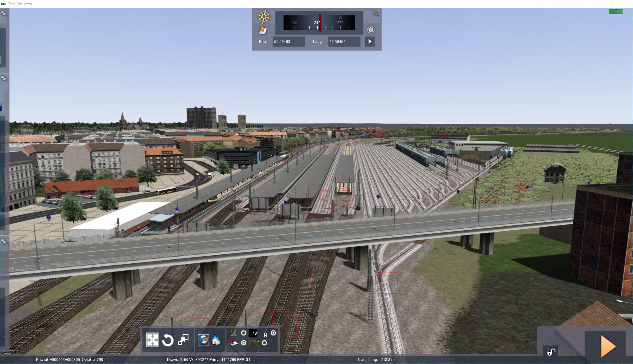The image size is (633, 364).
Task: Click the map marker arrow icon
Action: coord(263,31)
